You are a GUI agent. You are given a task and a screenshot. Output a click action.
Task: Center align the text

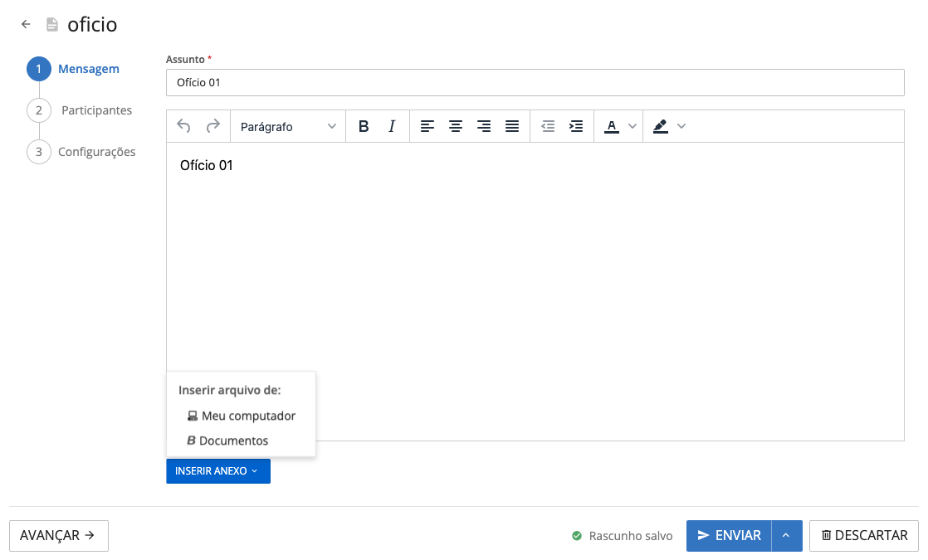point(456,126)
